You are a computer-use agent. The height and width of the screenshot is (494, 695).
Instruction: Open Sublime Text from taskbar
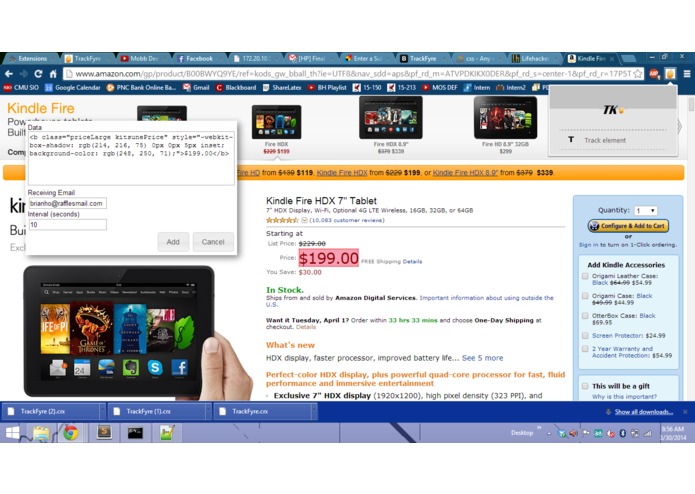104,432
